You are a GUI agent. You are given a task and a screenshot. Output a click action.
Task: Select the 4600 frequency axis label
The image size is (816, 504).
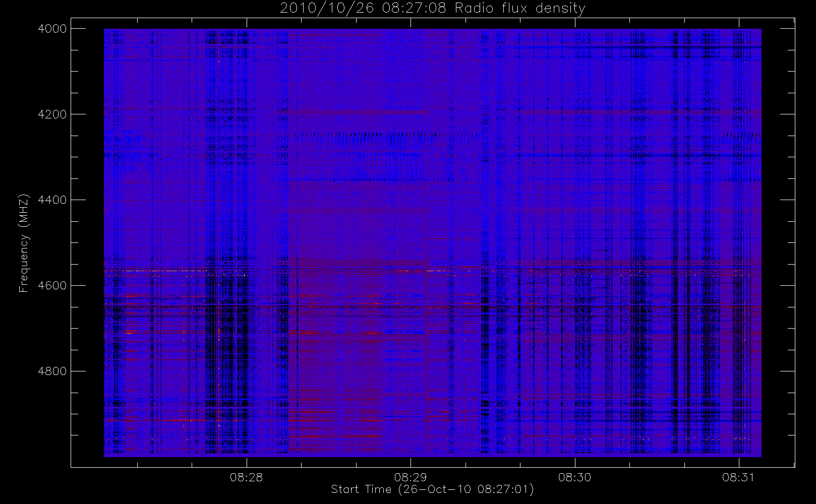point(52,286)
